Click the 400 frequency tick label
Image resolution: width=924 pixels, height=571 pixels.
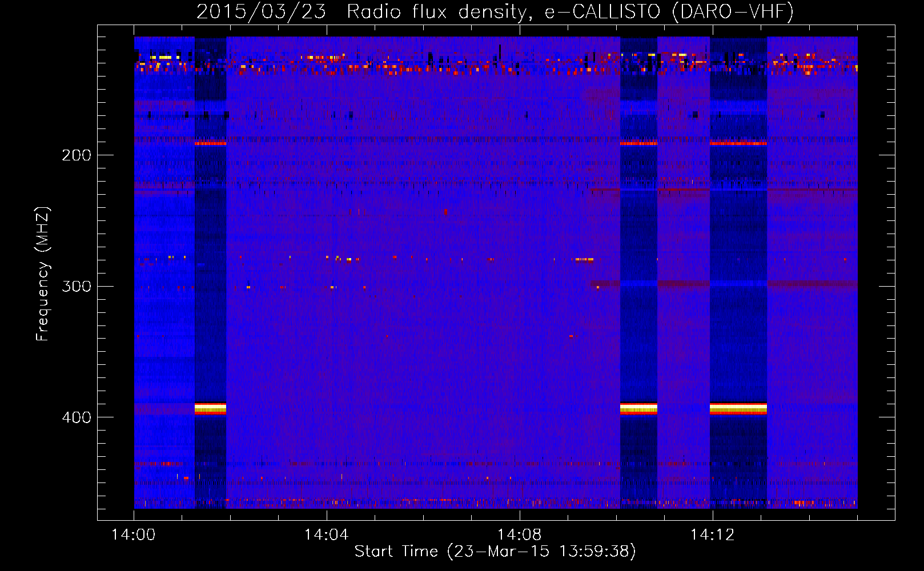coord(77,417)
